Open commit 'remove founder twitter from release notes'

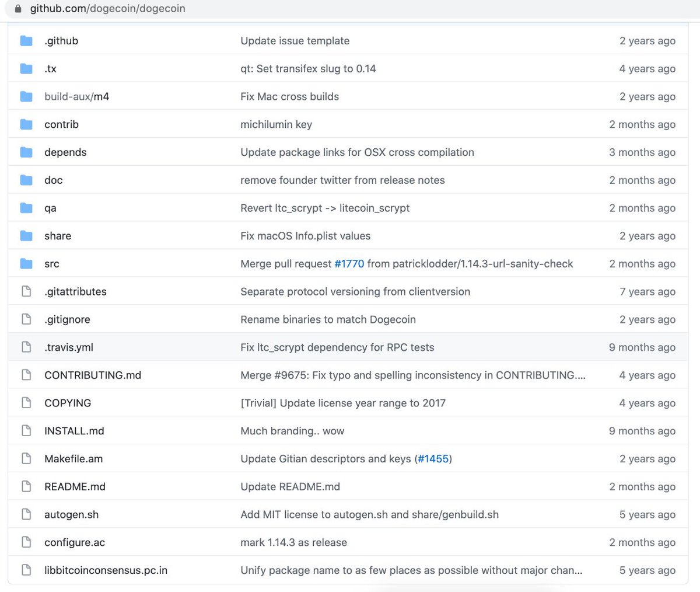[343, 180]
